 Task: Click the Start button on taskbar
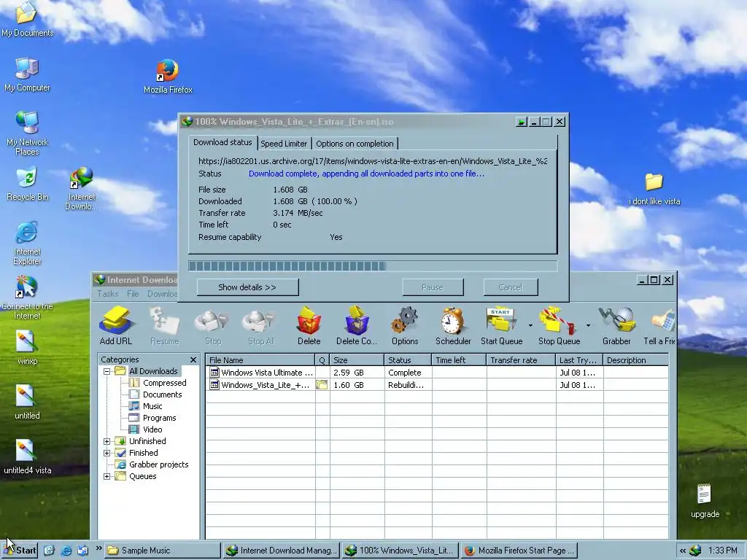click(x=20, y=551)
